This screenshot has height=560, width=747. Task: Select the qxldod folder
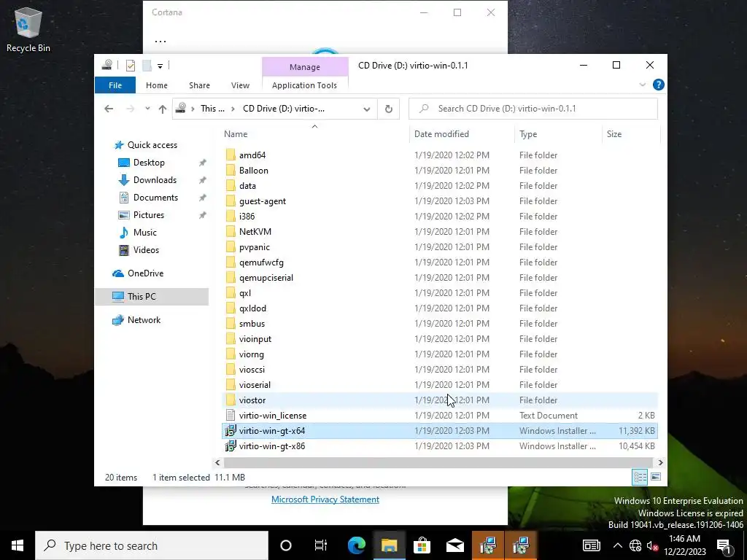pyautogui.click(x=252, y=308)
